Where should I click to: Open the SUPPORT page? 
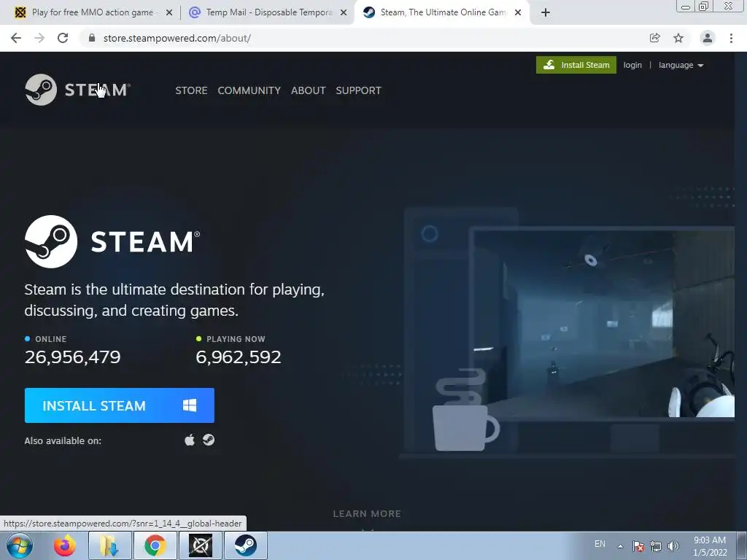[x=358, y=90]
